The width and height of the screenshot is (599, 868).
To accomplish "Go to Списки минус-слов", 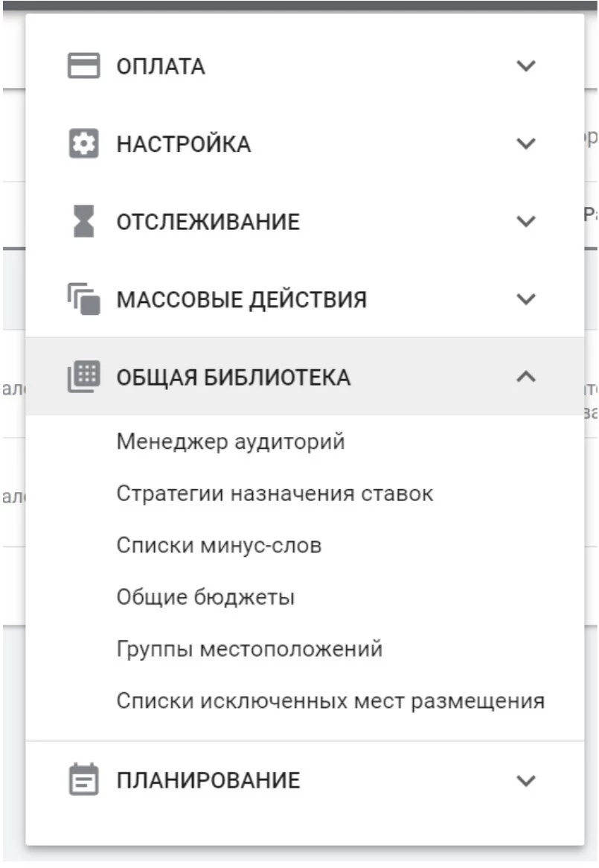I will tap(219, 546).
